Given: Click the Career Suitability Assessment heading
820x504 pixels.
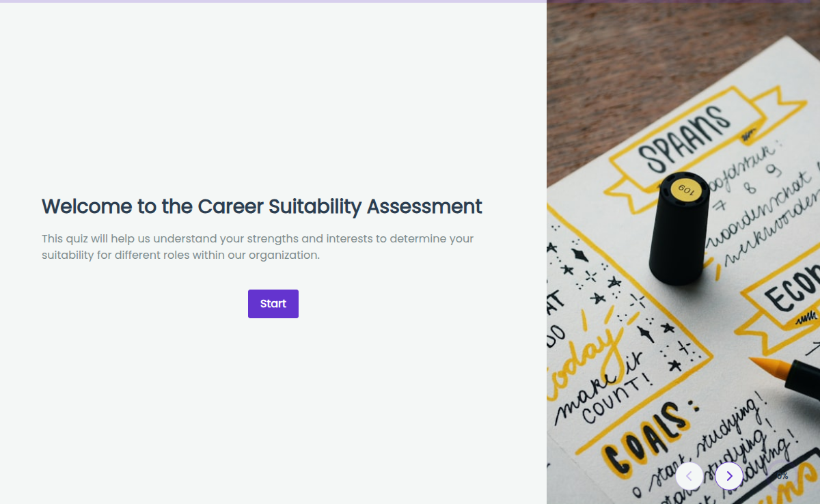Looking at the screenshot, I should click(262, 206).
